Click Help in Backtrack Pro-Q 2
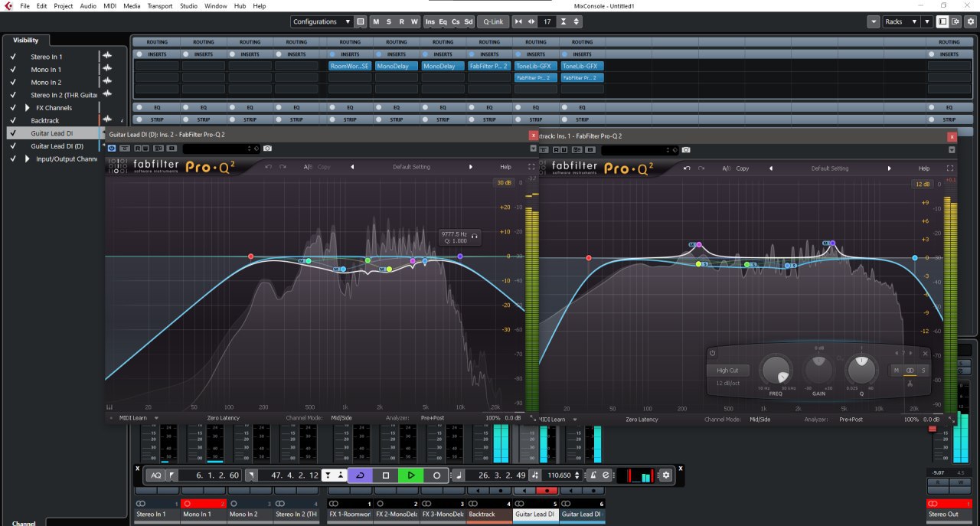 (x=924, y=168)
